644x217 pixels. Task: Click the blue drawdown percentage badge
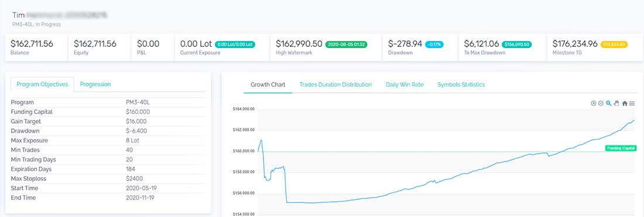point(434,44)
